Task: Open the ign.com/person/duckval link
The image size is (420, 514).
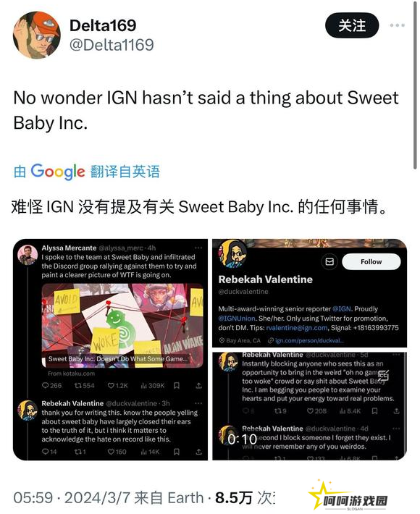Action: [x=309, y=340]
